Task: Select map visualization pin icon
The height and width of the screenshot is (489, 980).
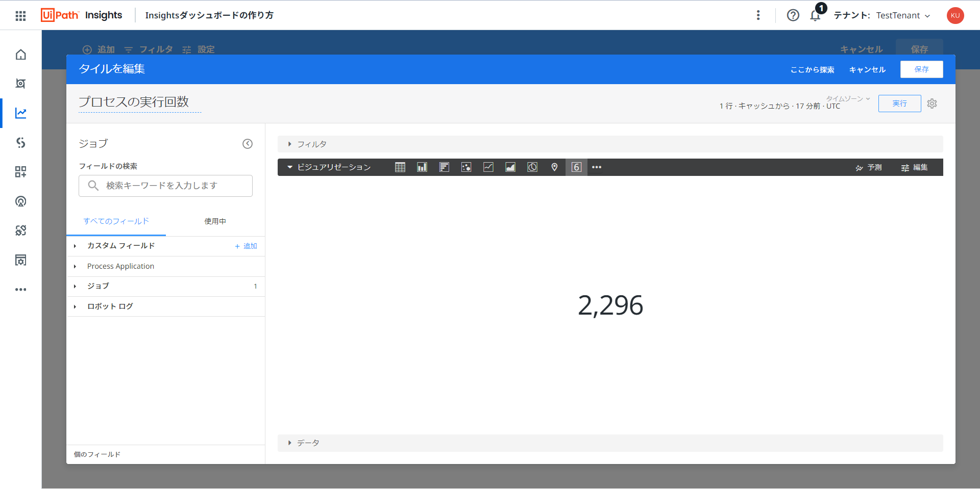Action: pos(554,167)
